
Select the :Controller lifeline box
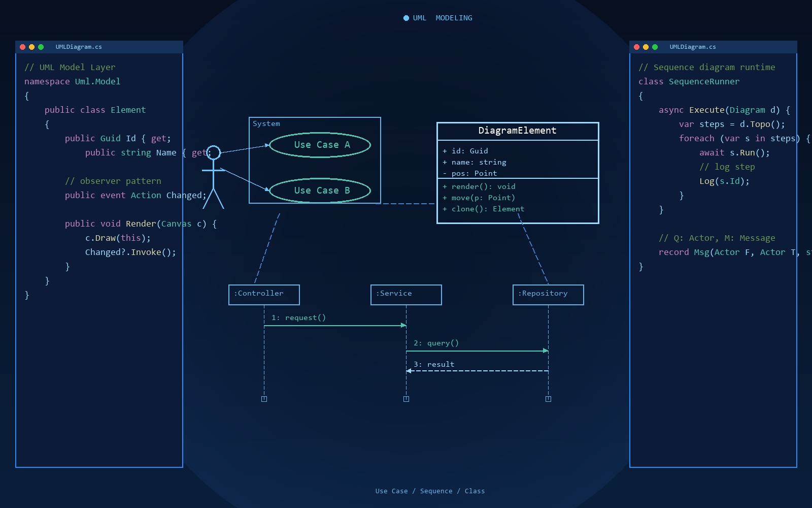click(264, 295)
